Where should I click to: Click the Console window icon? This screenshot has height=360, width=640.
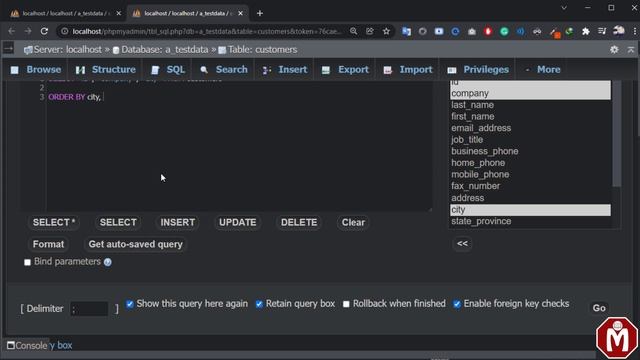pyautogui.click(x=11, y=345)
